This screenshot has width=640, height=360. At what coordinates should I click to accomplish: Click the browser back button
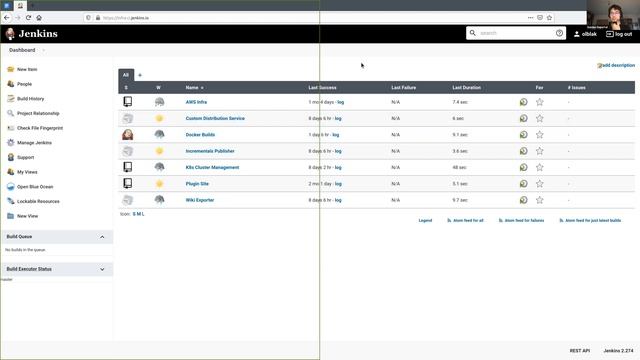point(7,18)
